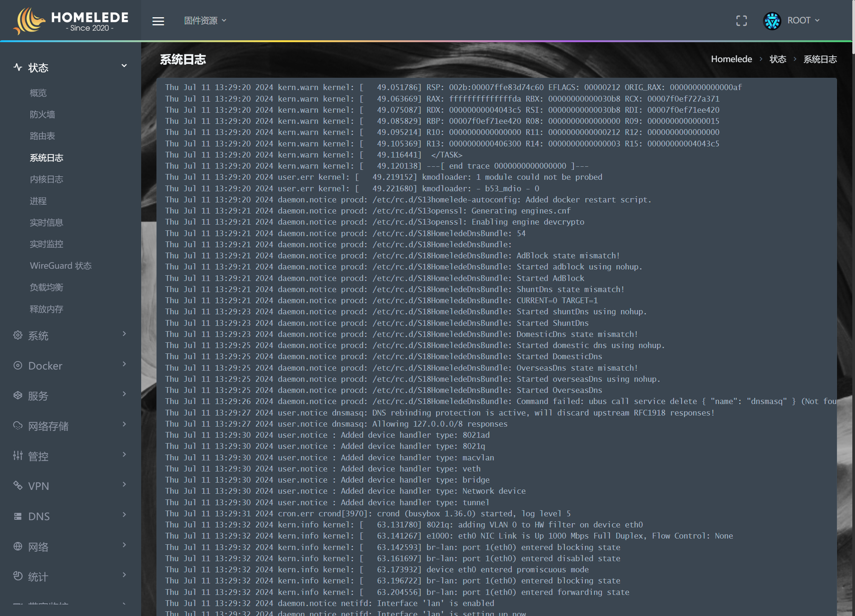Click 系统日志 breadcrumb link

click(x=820, y=59)
